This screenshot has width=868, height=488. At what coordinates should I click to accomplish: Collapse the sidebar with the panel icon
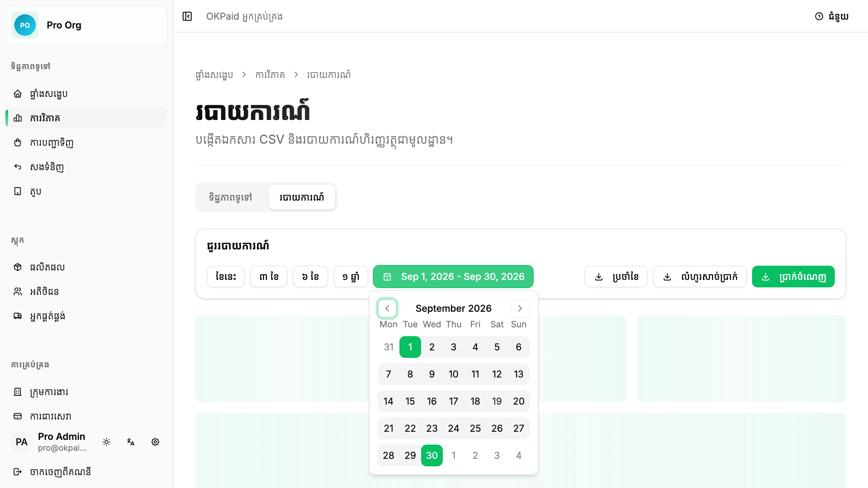(187, 16)
